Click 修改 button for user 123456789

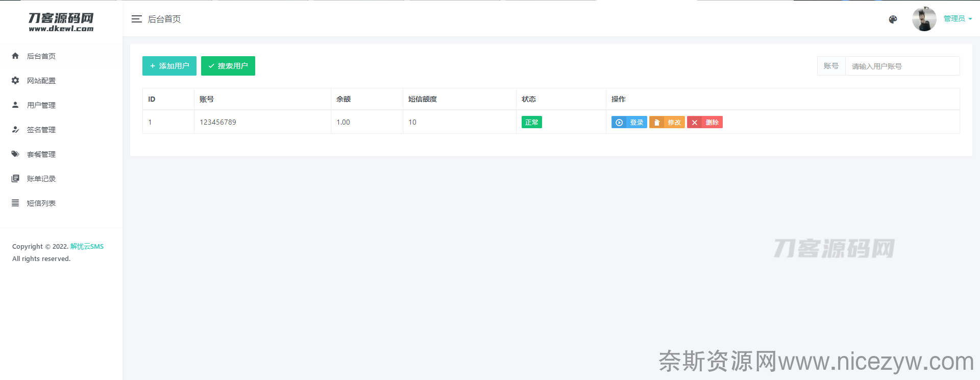click(x=667, y=123)
